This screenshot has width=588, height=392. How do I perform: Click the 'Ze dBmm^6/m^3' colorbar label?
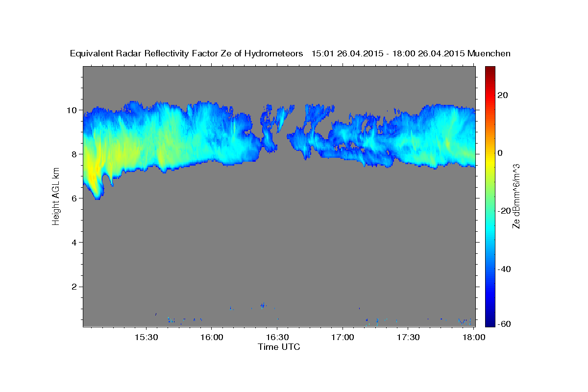(x=516, y=196)
